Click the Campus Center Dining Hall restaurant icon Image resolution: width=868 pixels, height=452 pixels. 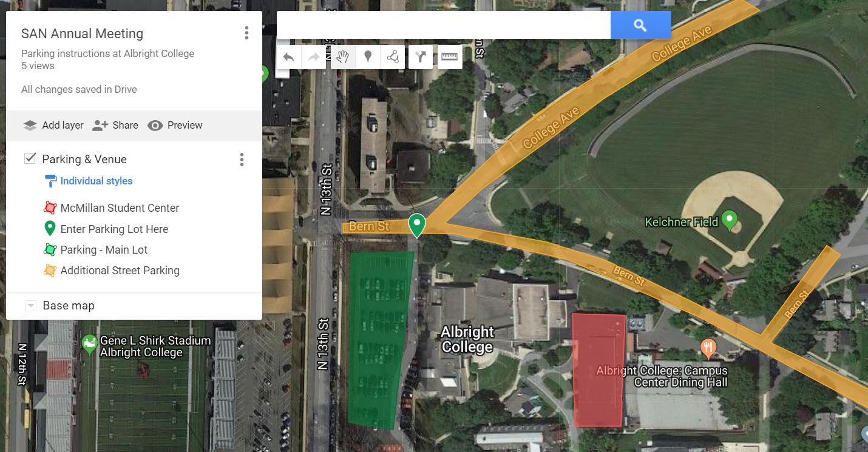click(708, 348)
